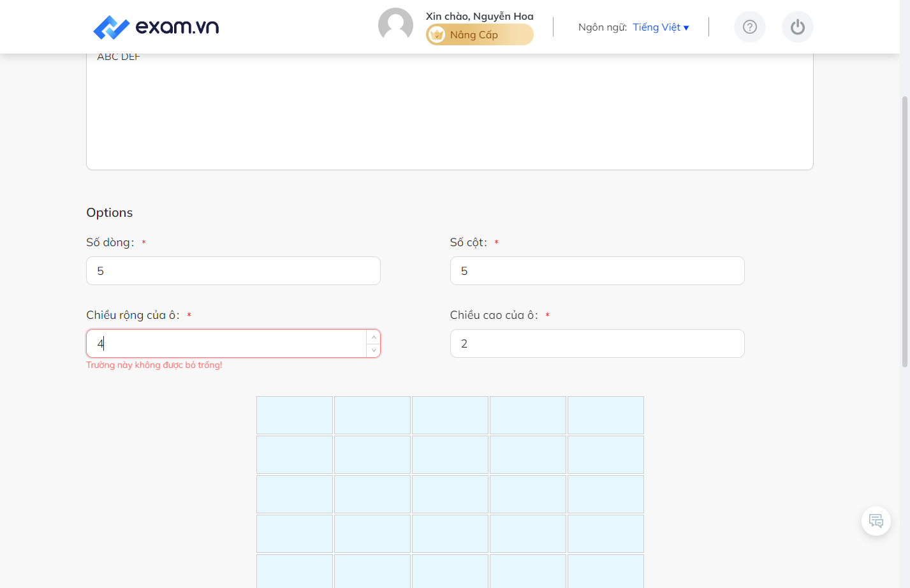Click the Số dòng input field

[233, 271]
